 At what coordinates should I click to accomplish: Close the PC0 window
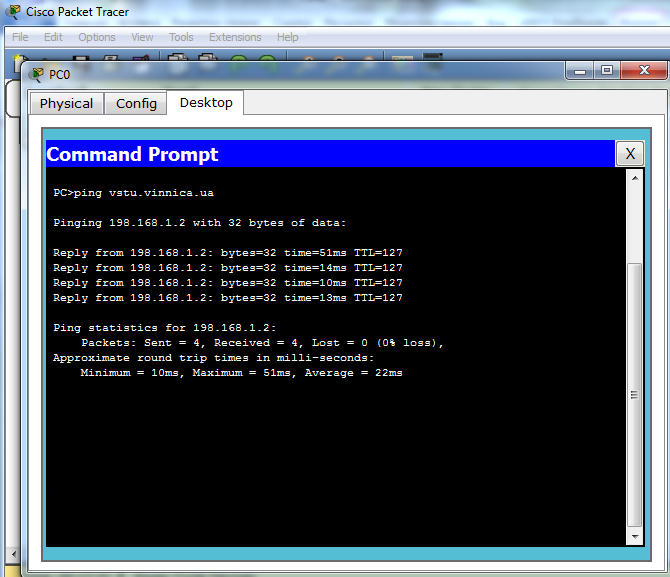click(644, 71)
